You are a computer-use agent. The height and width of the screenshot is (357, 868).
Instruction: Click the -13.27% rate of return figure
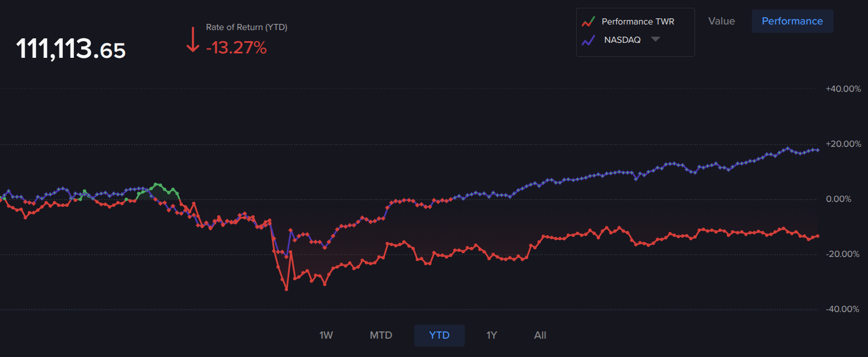pos(236,48)
